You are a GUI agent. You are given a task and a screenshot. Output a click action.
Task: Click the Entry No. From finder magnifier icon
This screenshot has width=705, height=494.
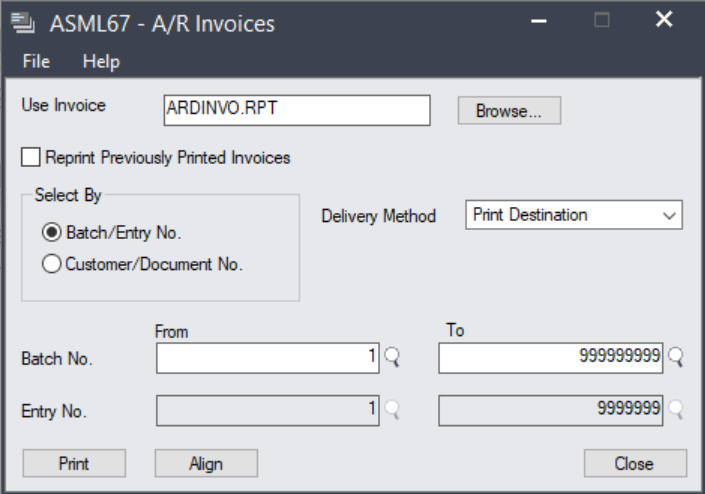click(x=391, y=408)
